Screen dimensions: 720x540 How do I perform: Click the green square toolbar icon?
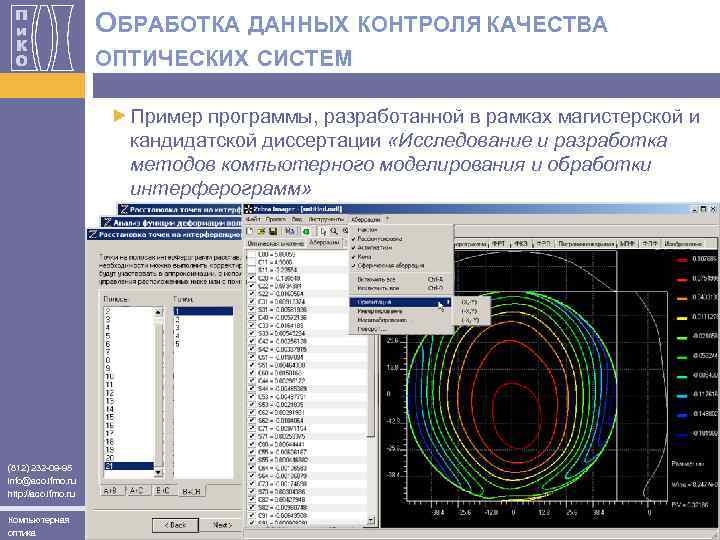(x=306, y=231)
